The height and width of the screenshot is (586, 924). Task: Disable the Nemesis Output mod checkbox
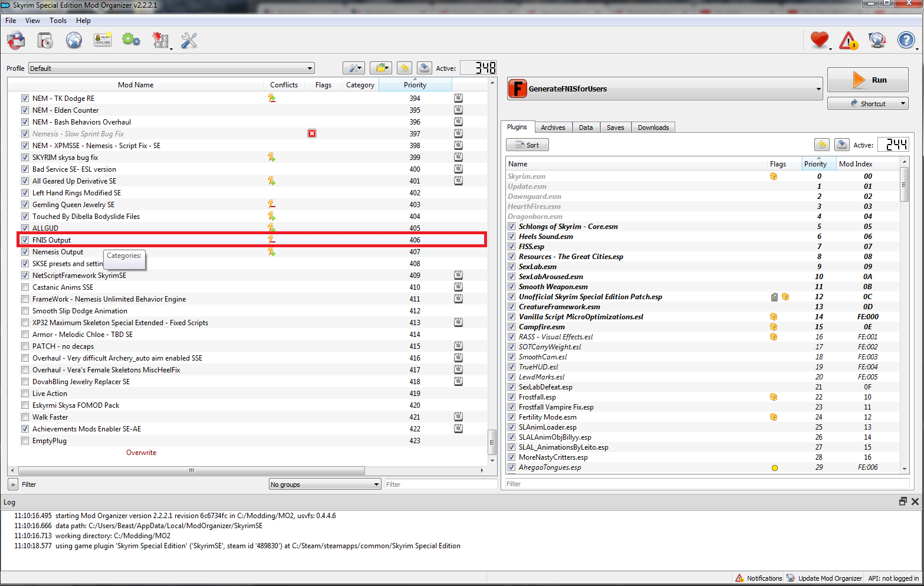(x=25, y=252)
